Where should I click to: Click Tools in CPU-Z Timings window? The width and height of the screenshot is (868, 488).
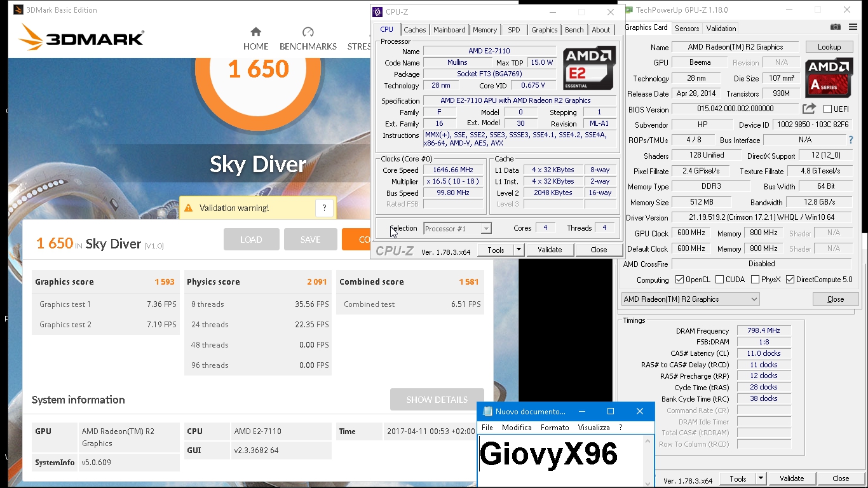pyautogui.click(x=738, y=479)
